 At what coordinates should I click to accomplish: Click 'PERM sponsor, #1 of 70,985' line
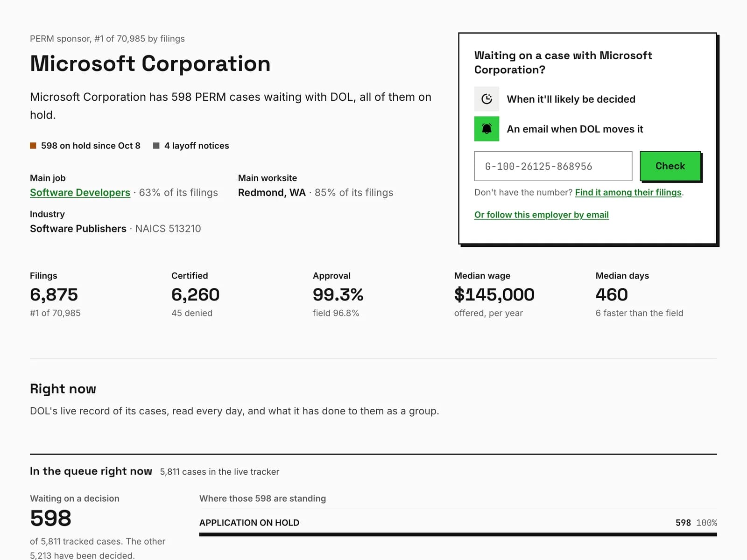tap(107, 39)
